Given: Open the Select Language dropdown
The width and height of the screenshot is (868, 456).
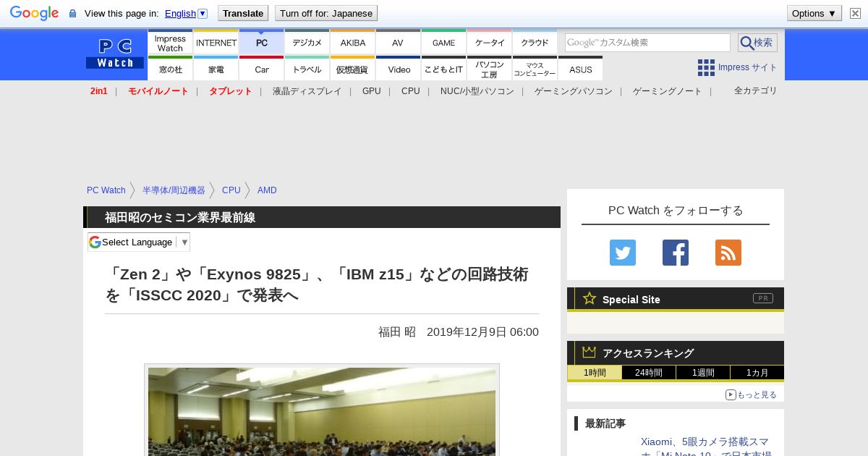Looking at the screenshot, I should (x=139, y=242).
